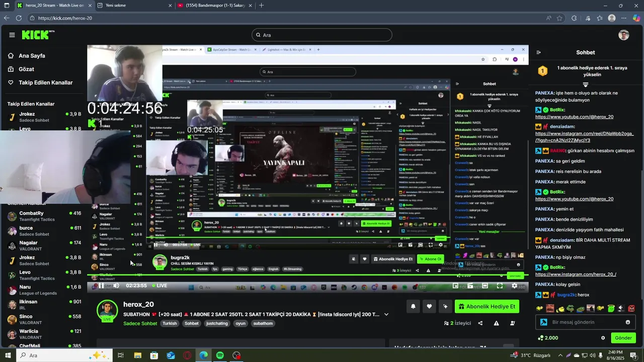Select the green halo face quick emote
The image size is (644, 362).
pos(611,308)
